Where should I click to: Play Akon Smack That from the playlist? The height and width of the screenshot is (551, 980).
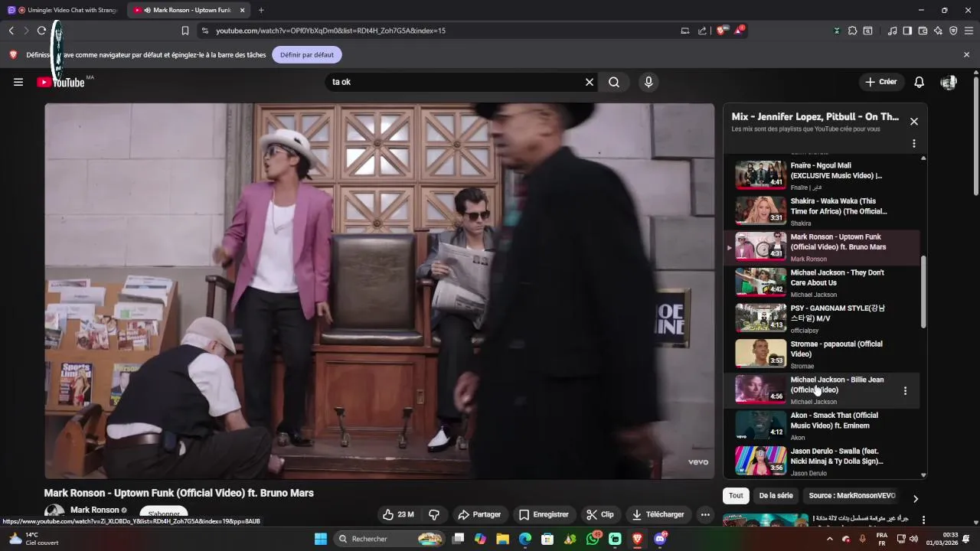822,425
